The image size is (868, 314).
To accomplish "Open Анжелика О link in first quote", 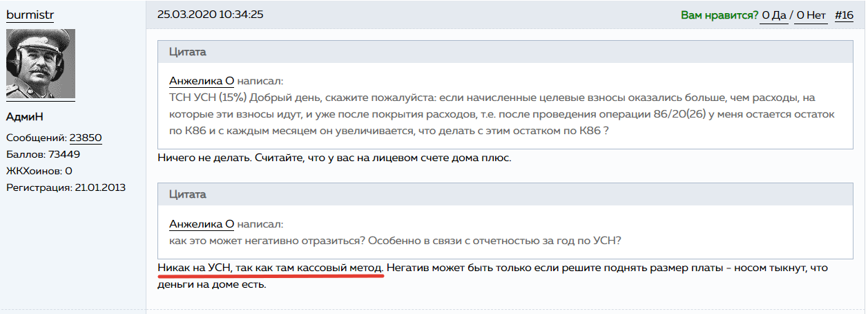I will 202,81.
